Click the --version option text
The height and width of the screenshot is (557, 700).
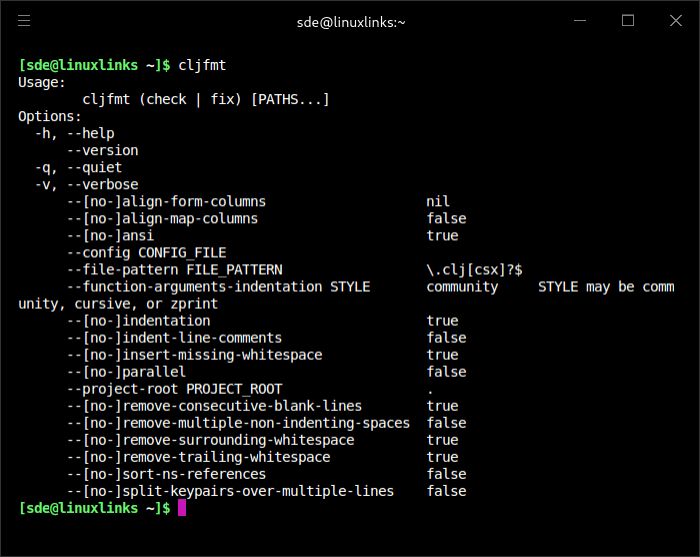coord(102,150)
